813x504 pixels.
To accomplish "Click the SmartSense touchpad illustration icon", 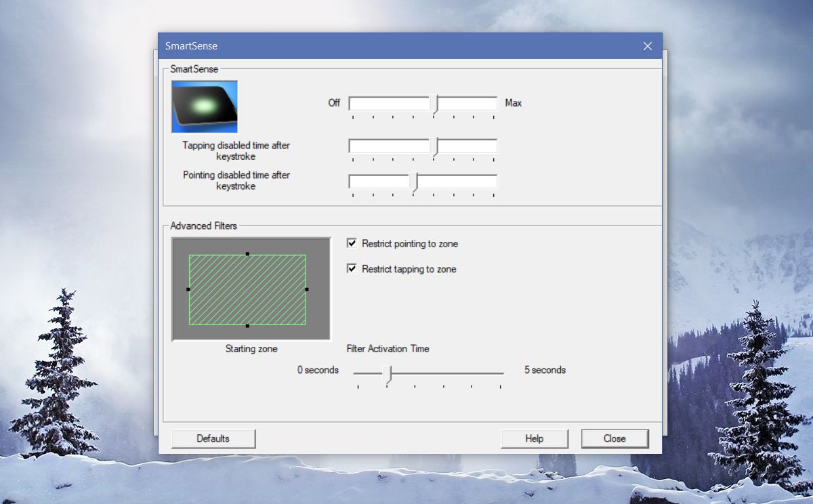I will 205,106.
